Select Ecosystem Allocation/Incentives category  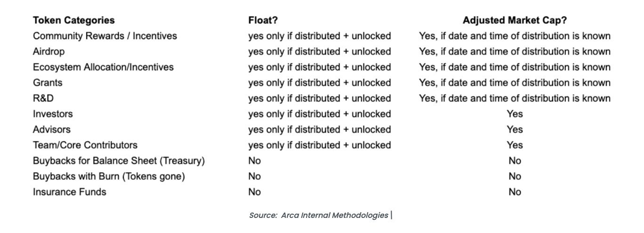pos(103,67)
